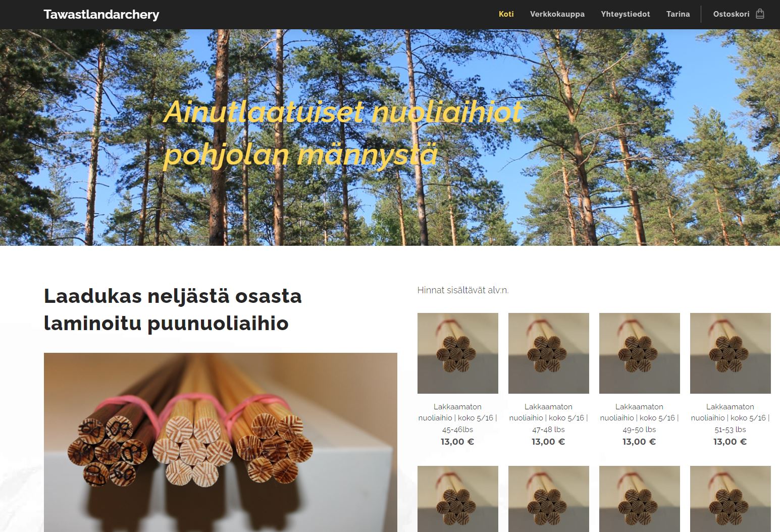Open the Tarina page
The image size is (780, 532).
tap(678, 14)
